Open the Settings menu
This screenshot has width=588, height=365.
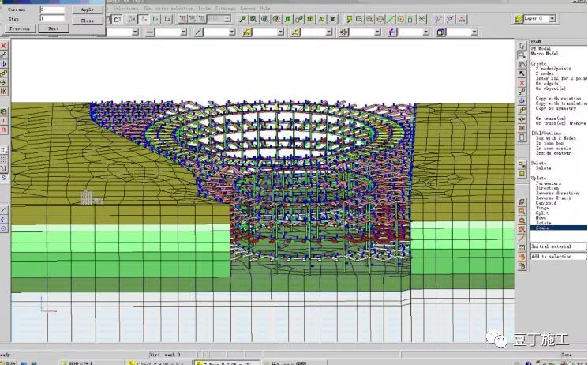[x=225, y=8]
